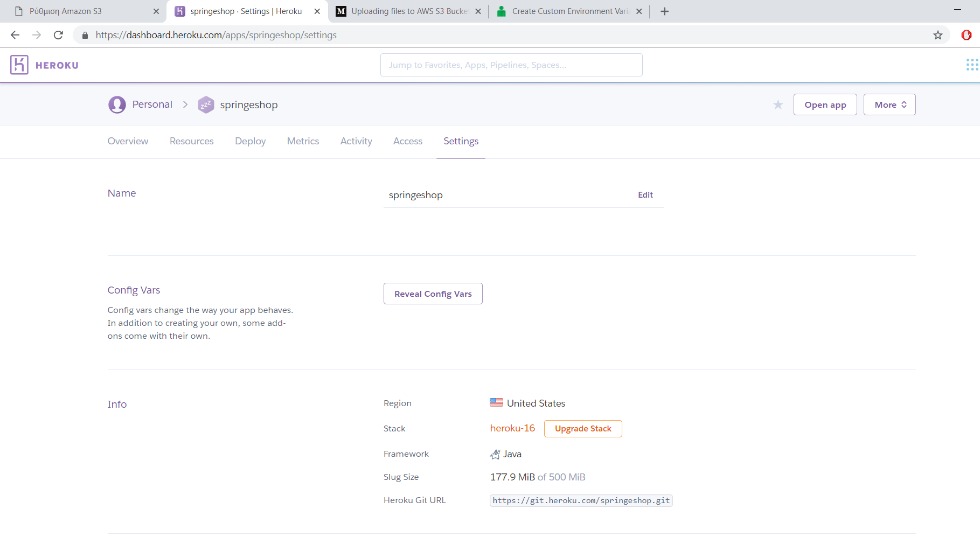Viewport: 980px width, 551px height.
Task: Go back to the previous page
Action: [x=15, y=35]
